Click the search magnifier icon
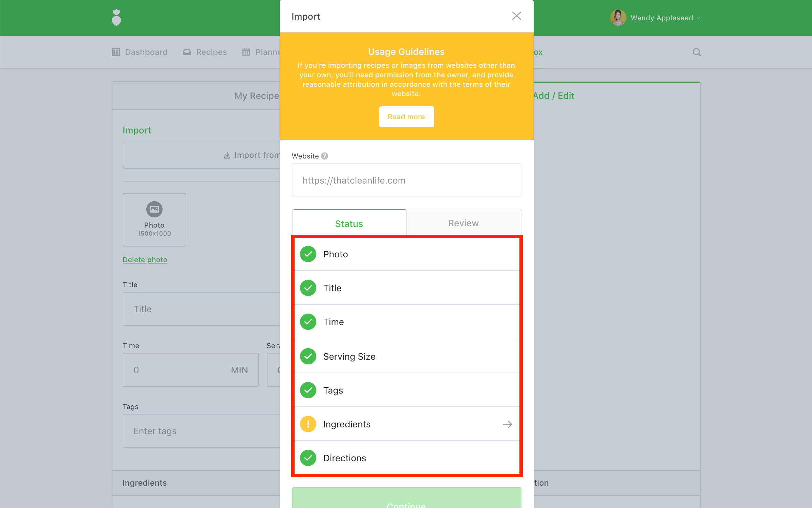Viewport: 812px width, 508px height. (x=697, y=52)
